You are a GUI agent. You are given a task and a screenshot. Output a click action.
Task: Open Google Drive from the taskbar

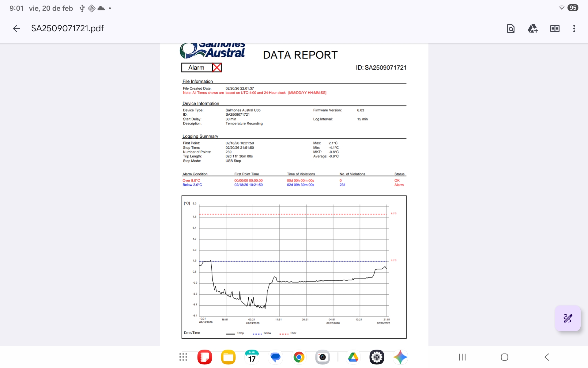pyautogui.click(x=353, y=357)
